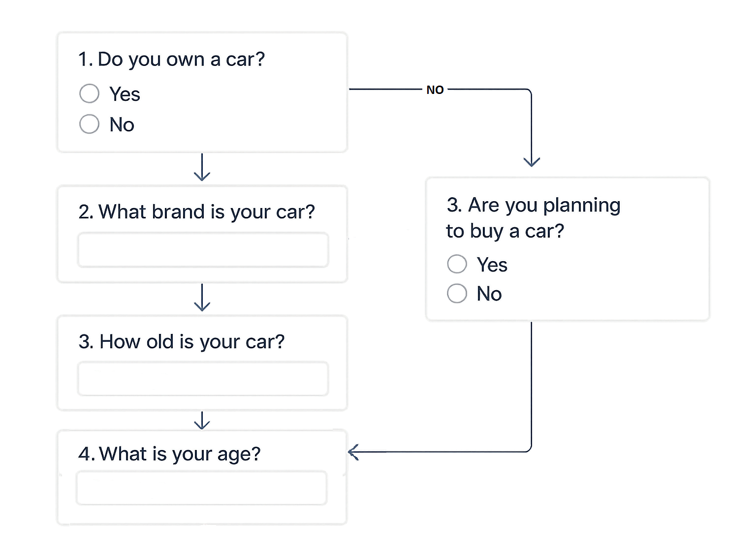Click arrow leading into 'What is your age'

point(202,421)
